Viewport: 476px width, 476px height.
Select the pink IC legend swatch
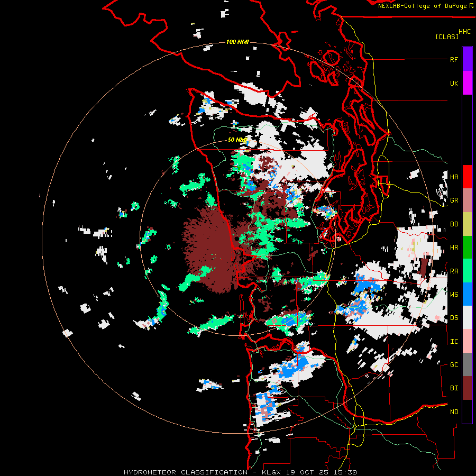click(467, 341)
